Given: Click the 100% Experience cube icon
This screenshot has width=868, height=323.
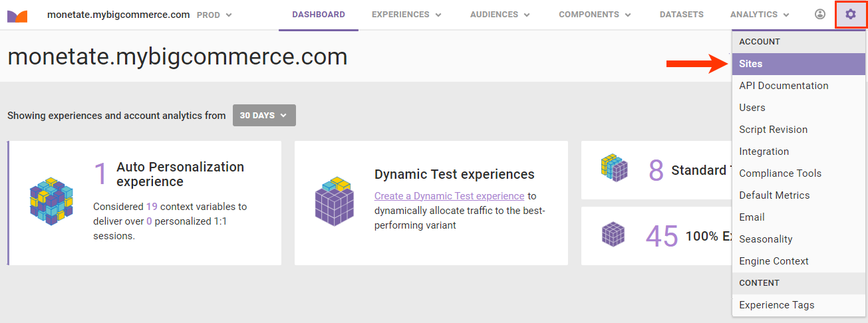Looking at the screenshot, I should coord(613,234).
